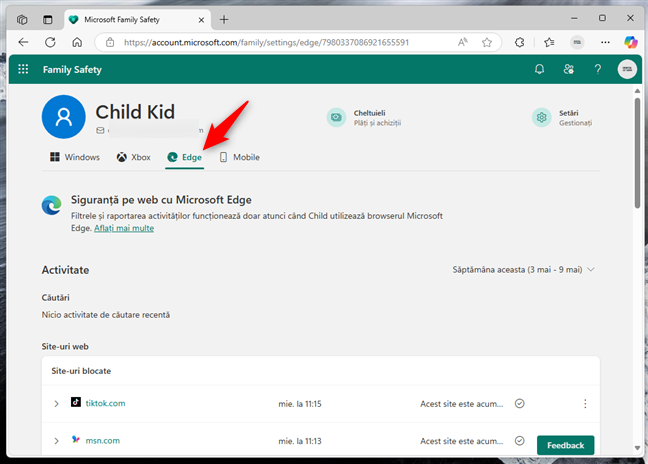The height and width of the screenshot is (464, 648).
Task: Click the mie. la 11:13 timestamp
Action: pos(300,441)
